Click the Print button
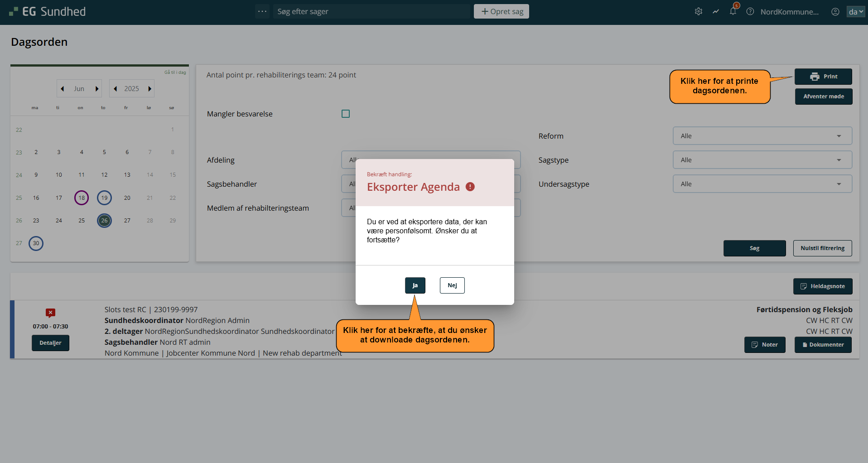Image resolution: width=868 pixels, height=463 pixels. (x=823, y=77)
